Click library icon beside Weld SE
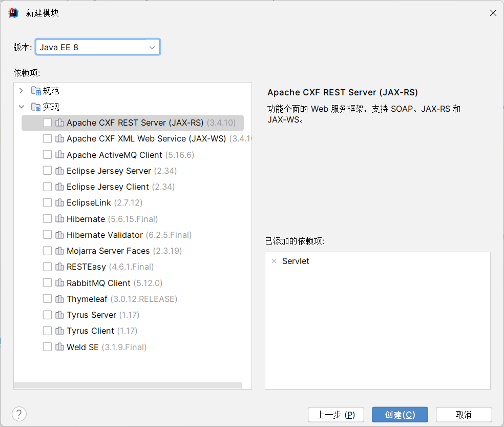Image resolution: width=504 pixels, height=427 pixels. pyautogui.click(x=60, y=347)
